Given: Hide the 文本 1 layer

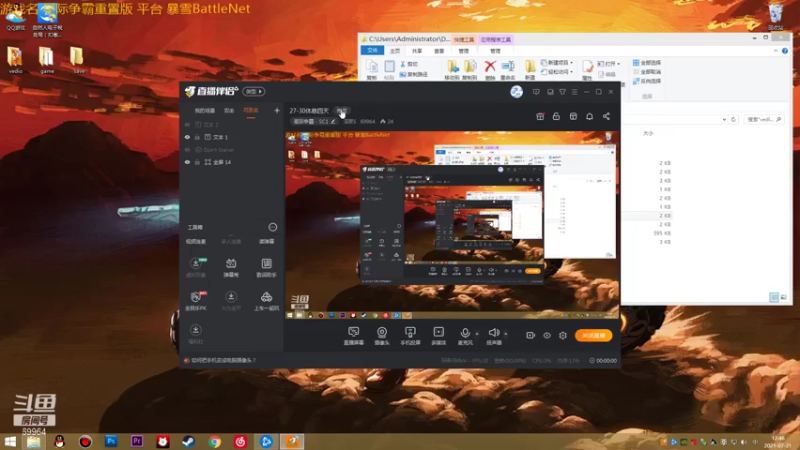Looking at the screenshot, I should point(187,137).
